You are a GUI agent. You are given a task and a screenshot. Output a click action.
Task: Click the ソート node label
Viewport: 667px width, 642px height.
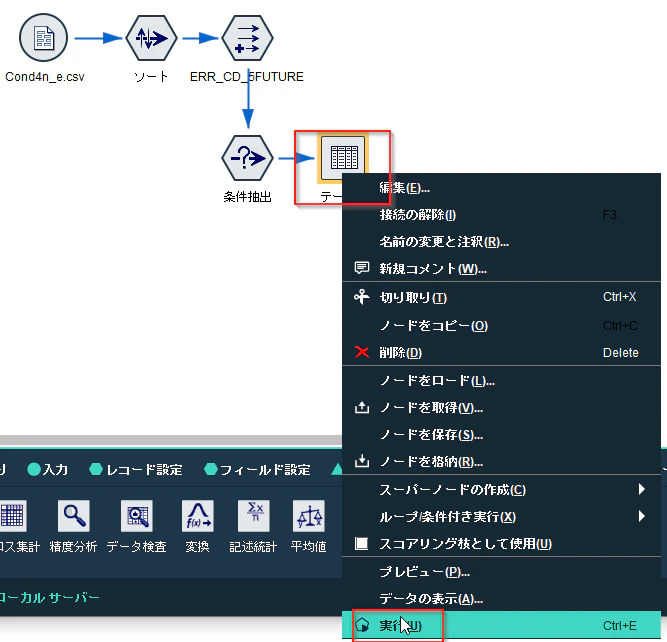click(151, 77)
